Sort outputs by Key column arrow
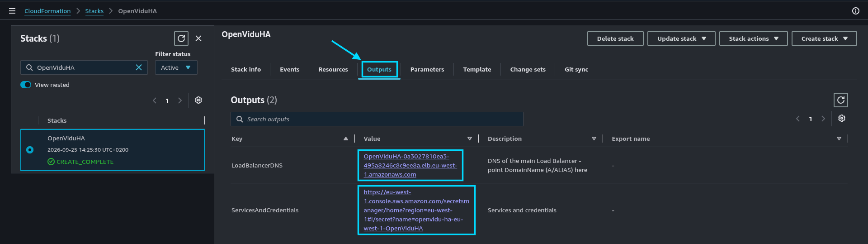Screen dimensions: 868x244 coord(346,139)
